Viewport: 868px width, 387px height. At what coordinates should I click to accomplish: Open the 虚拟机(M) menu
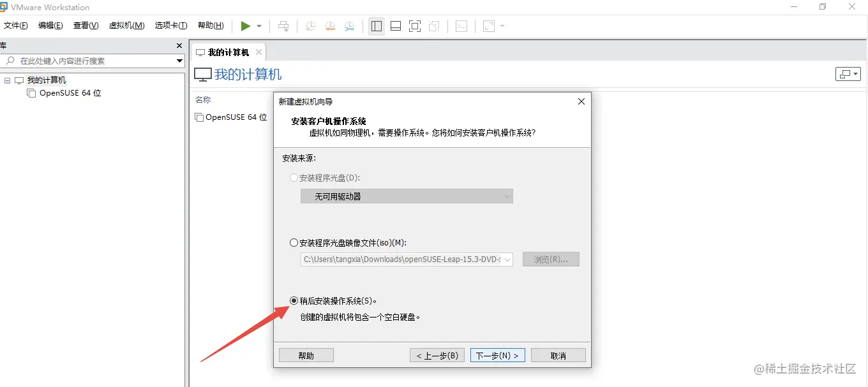coord(126,26)
